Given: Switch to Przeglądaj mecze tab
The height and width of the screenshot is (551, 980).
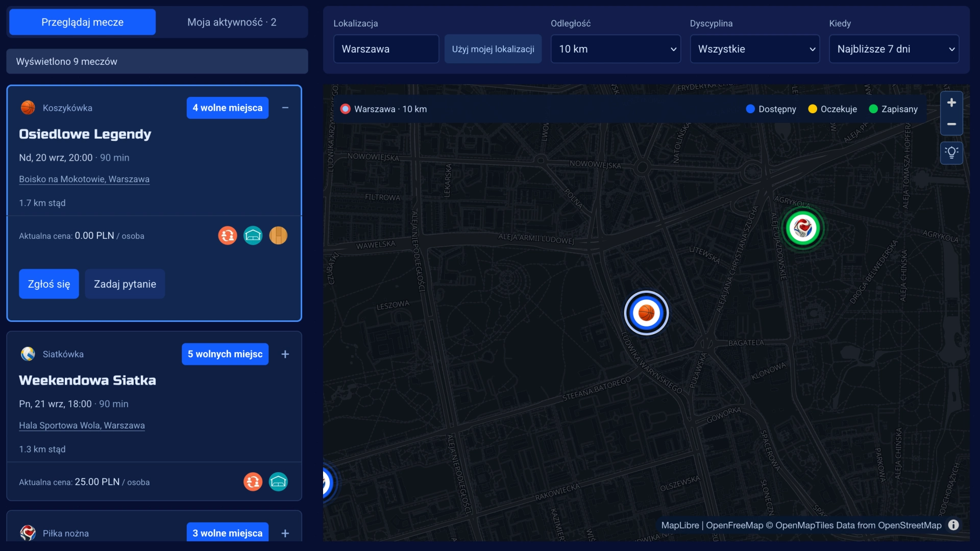Looking at the screenshot, I should pyautogui.click(x=82, y=22).
